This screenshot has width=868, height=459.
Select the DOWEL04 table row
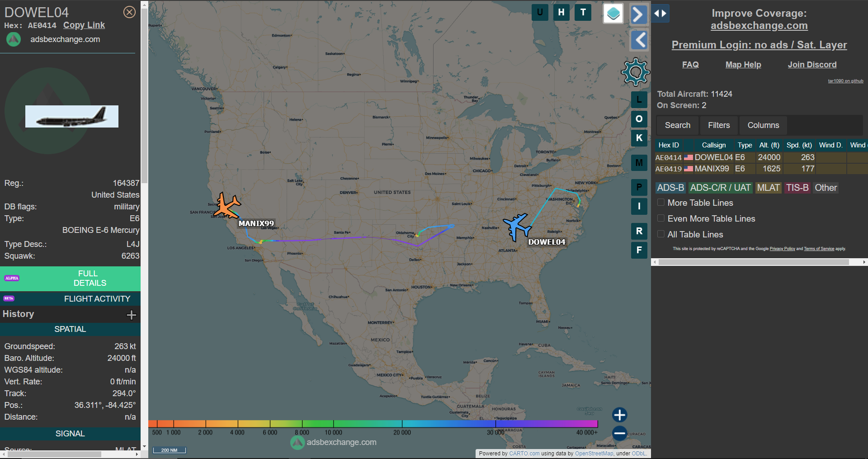761,157
